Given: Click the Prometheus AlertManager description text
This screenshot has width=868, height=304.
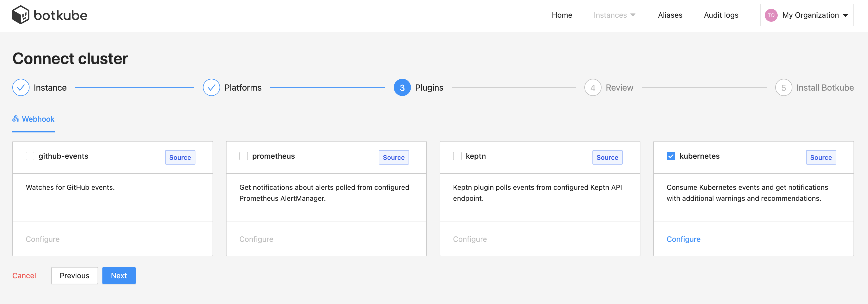Looking at the screenshot, I should click(x=324, y=193).
